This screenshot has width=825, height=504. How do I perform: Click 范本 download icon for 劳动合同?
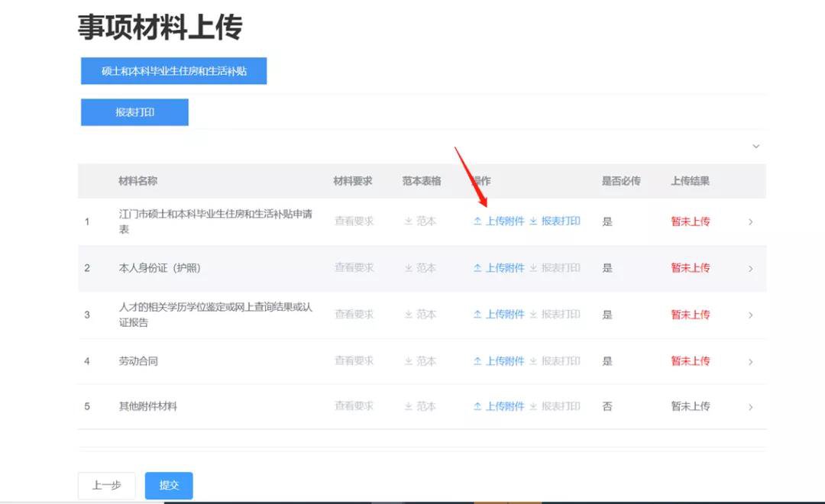click(409, 361)
